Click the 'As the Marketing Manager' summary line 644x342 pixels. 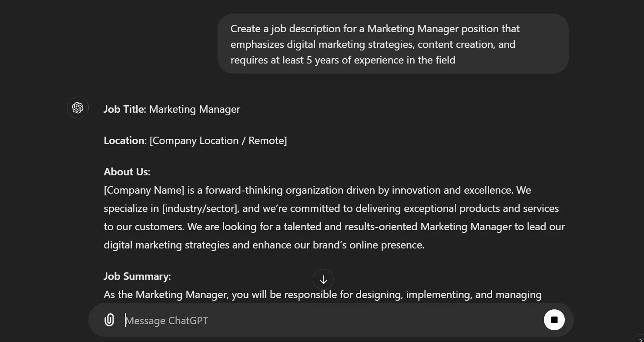(x=322, y=295)
